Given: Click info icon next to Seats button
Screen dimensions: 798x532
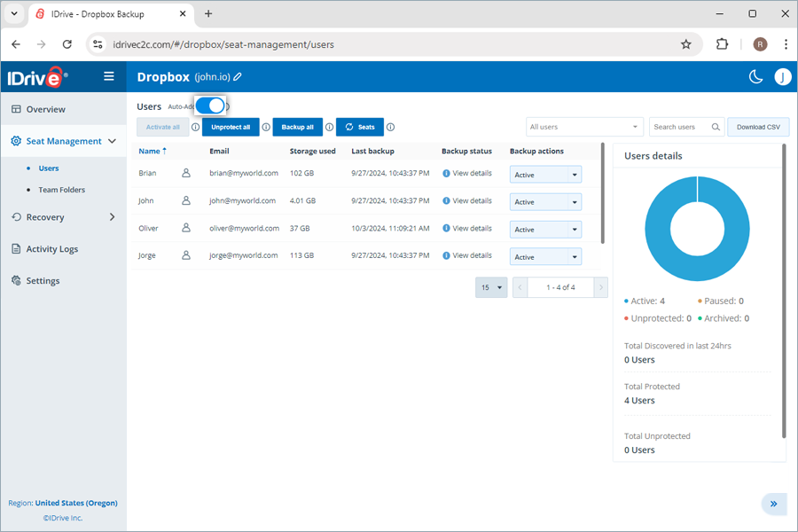Looking at the screenshot, I should (390, 128).
